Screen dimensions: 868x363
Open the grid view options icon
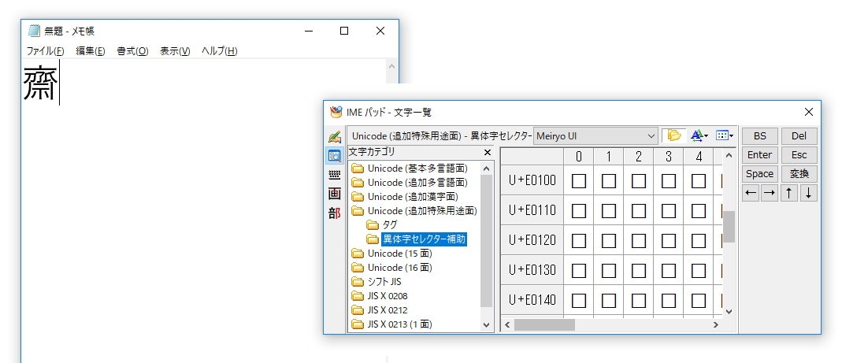tap(724, 135)
